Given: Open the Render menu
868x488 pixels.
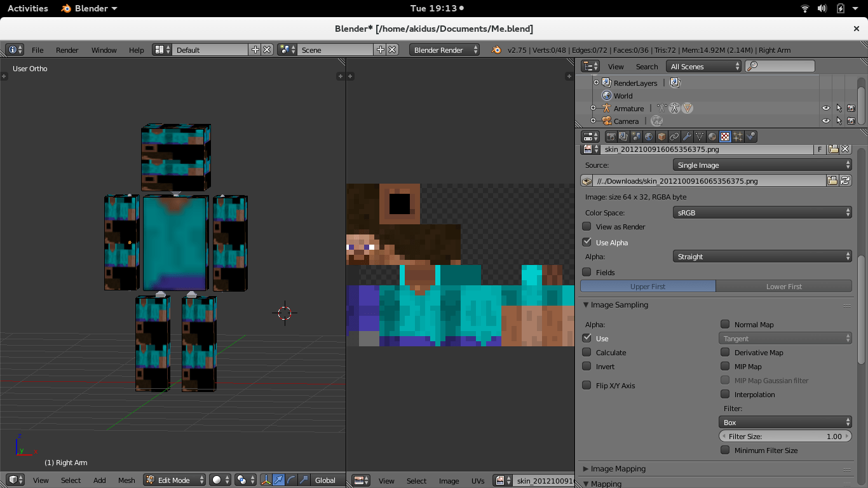Looking at the screenshot, I should click(x=67, y=50).
